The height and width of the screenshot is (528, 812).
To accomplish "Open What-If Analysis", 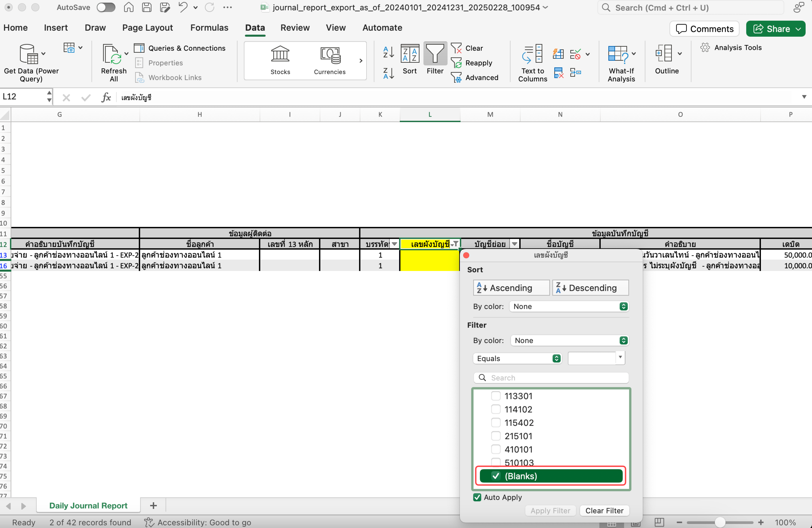I will (621, 63).
